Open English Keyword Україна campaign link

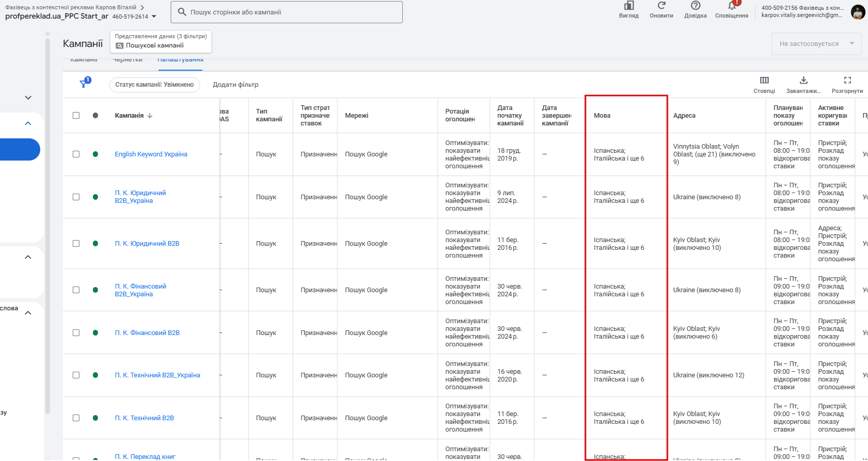coord(151,154)
